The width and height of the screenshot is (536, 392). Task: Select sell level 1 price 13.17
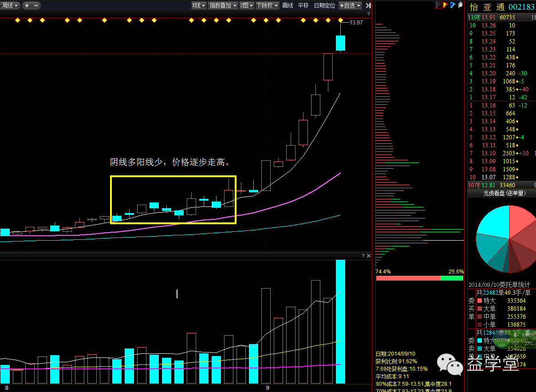click(x=489, y=97)
